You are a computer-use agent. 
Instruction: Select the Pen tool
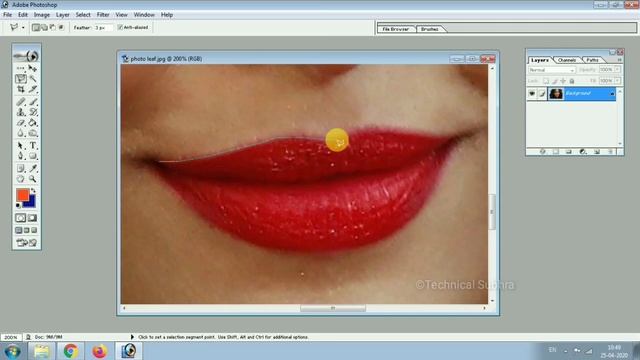point(20,156)
